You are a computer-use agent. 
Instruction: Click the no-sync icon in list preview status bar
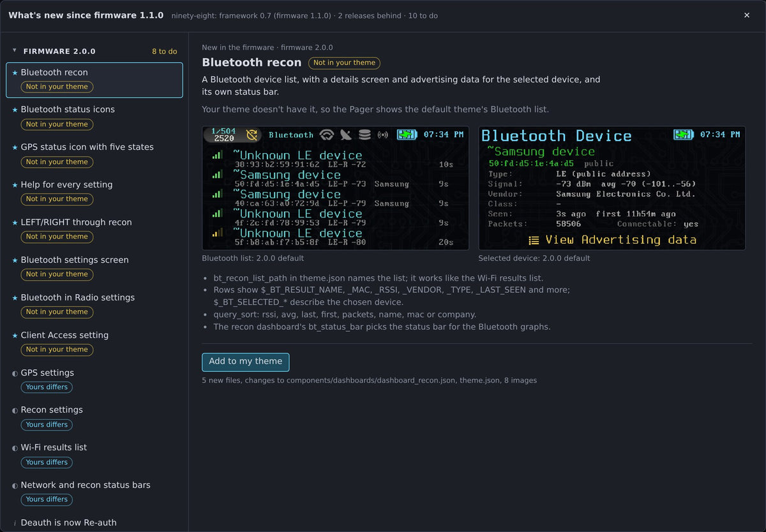pyautogui.click(x=252, y=135)
